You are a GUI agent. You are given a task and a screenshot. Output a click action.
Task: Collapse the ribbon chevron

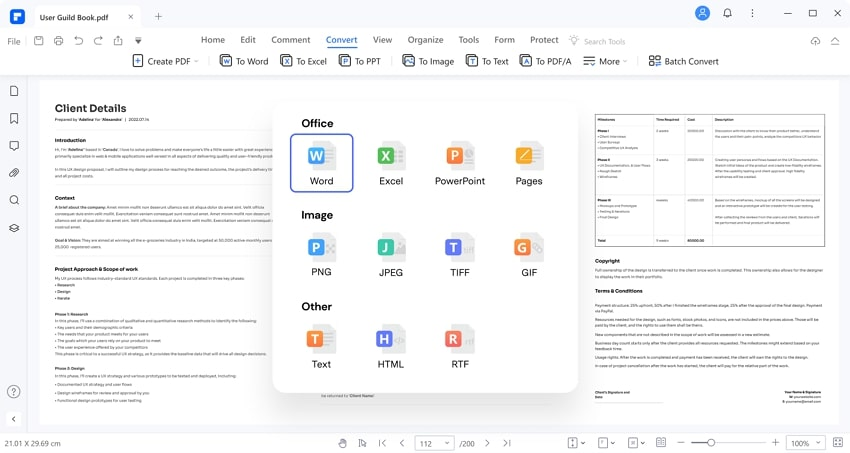[x=835, y=41]
